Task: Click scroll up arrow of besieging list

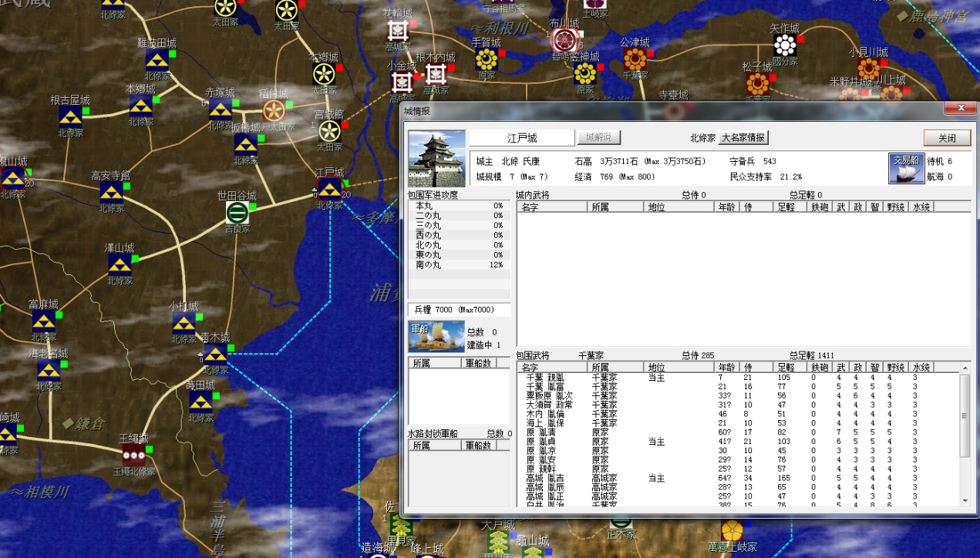Action: 965,369
